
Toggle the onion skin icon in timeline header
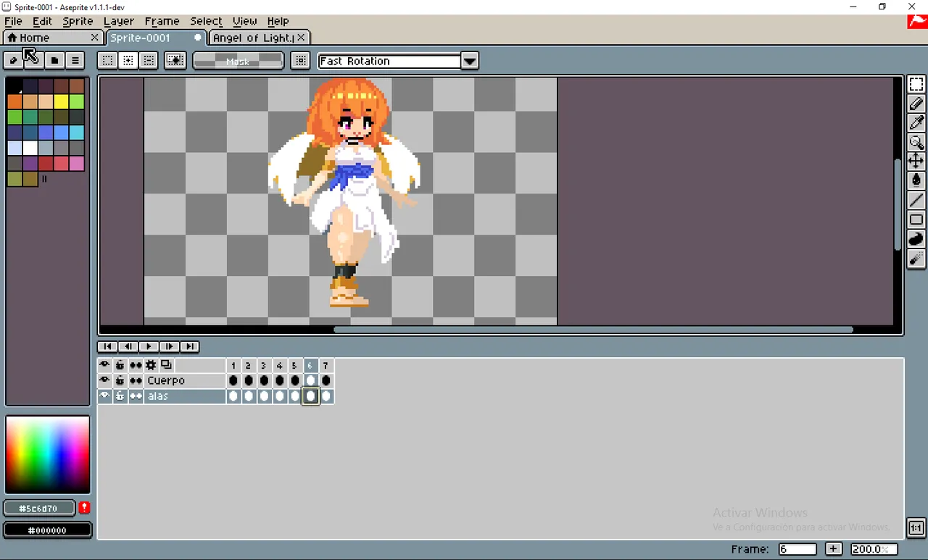click(x=167, y=365)
